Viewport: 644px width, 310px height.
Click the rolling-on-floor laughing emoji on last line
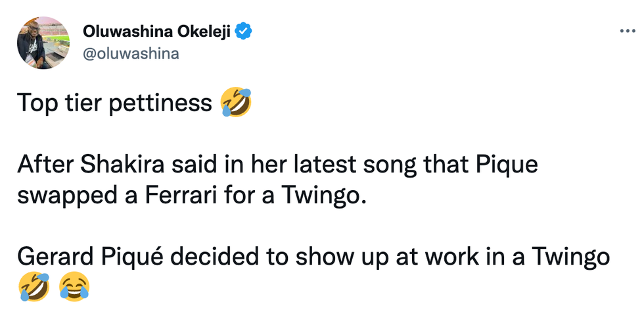click(x=31, y=286)
